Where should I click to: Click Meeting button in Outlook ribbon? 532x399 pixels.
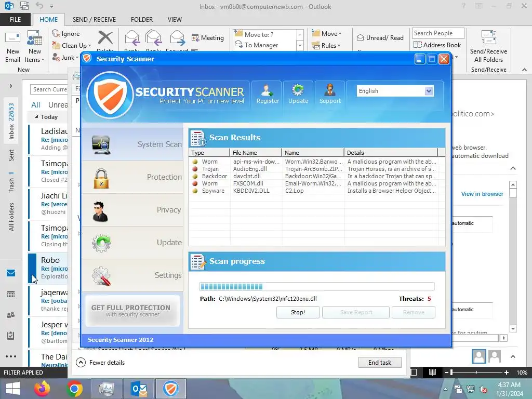click(208, 37)
